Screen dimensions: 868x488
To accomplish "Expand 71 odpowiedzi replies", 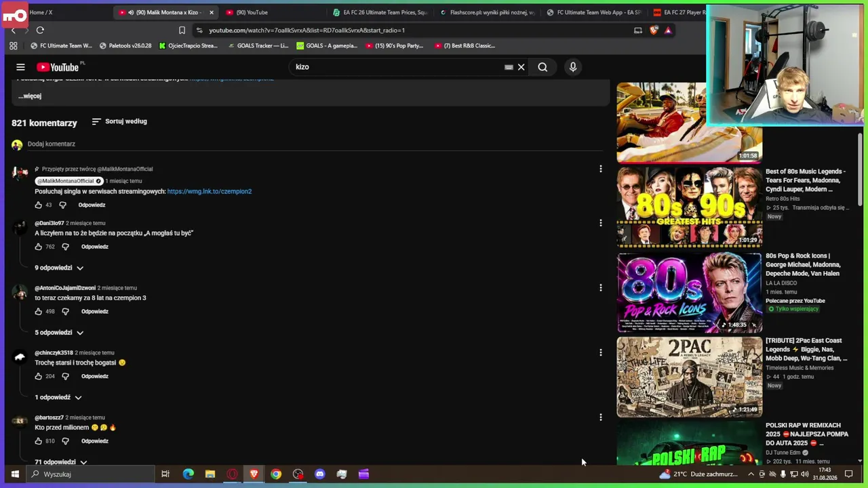I will pyautogui.click(x=61, y=462).
